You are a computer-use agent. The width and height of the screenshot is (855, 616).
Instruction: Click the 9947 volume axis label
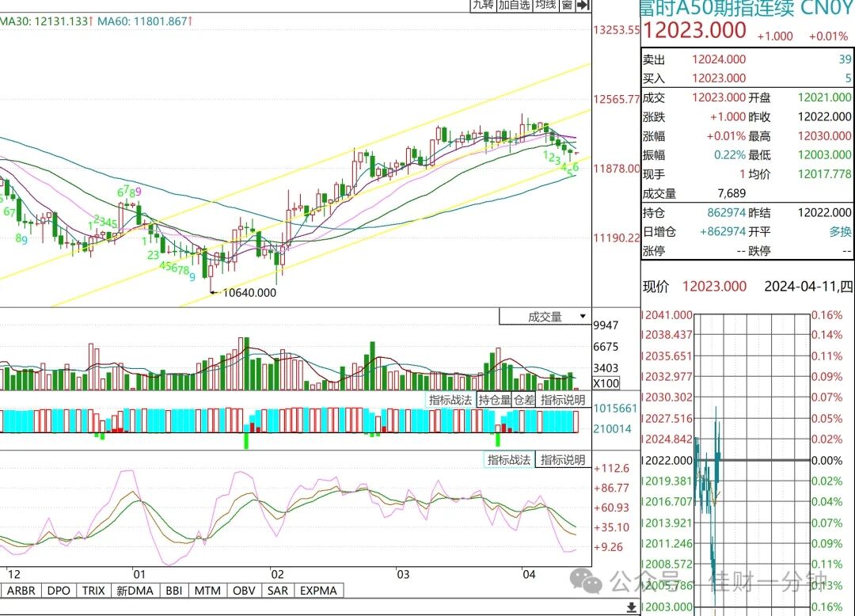(x=606, y=325)
